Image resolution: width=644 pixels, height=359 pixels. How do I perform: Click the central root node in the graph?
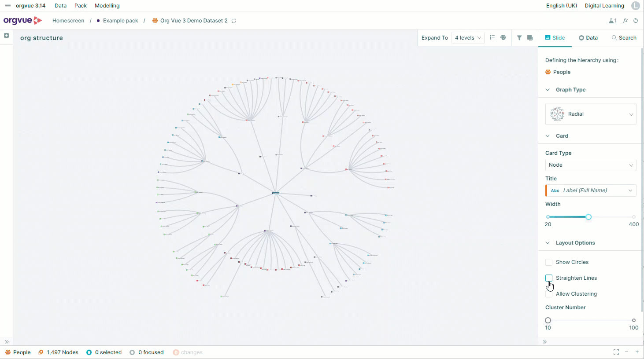tap(275, 193)
